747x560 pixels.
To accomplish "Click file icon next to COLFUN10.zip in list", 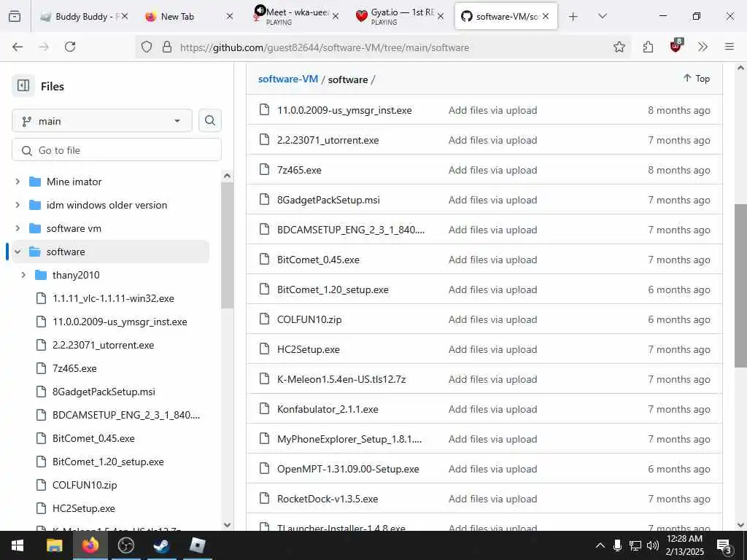I will click(x=264, y=319).
